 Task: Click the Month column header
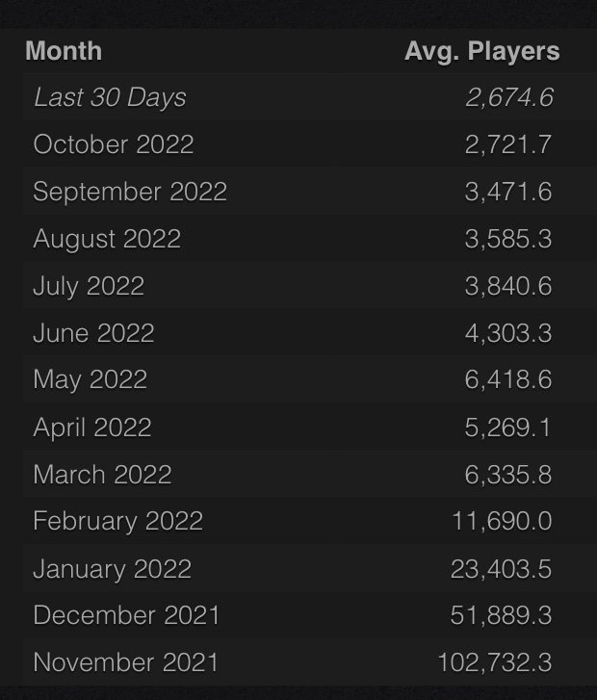[x=64, y=51]
